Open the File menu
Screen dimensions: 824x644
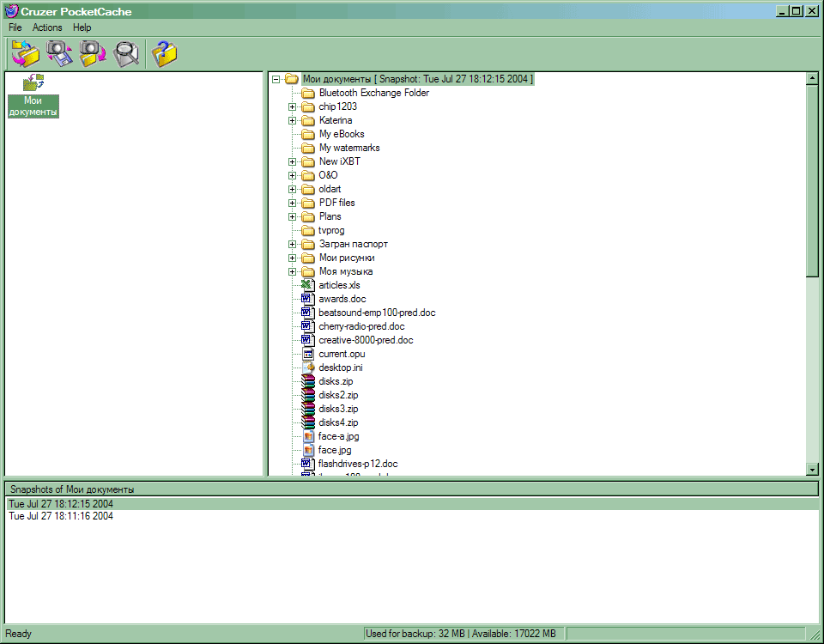(x=15, y=27)
